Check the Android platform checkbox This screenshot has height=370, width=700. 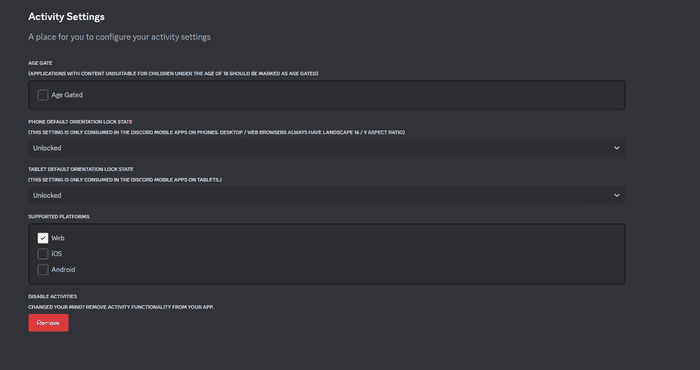tap(43, 270)
